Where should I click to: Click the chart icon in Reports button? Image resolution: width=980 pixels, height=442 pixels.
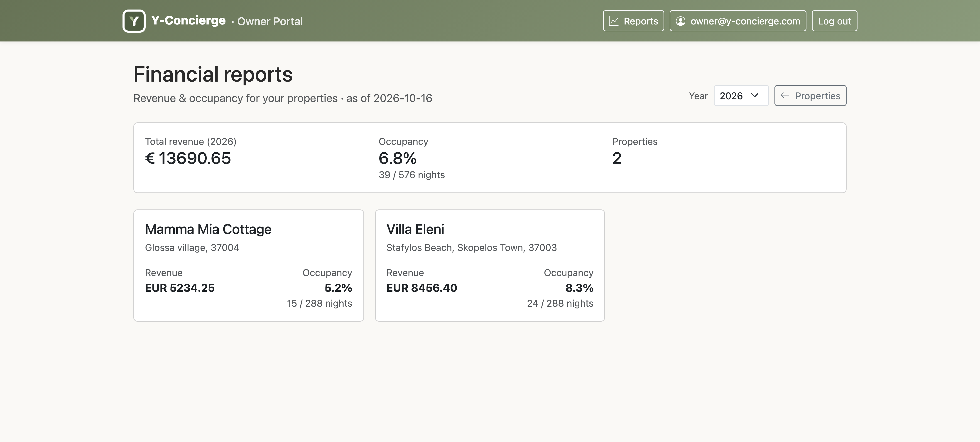point(614,21)
